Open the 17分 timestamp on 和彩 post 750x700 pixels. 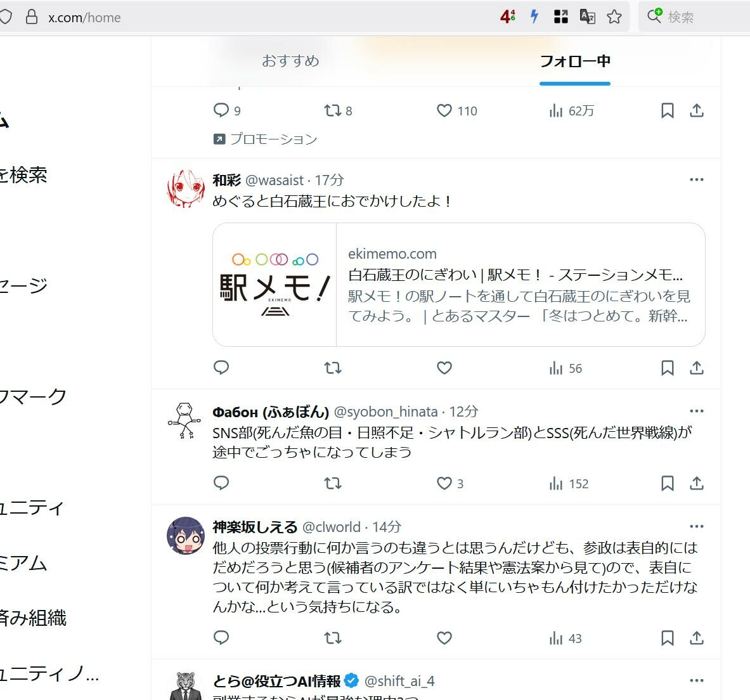pos(329,180)
